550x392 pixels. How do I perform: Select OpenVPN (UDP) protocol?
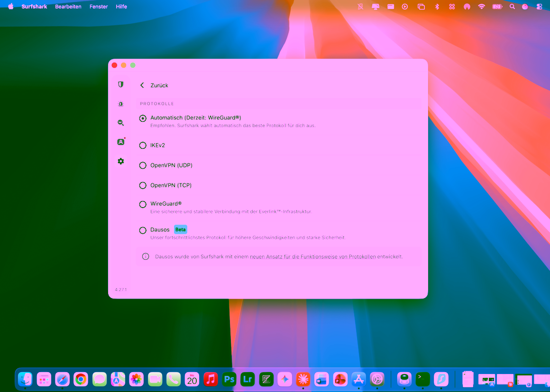point(143,165)
